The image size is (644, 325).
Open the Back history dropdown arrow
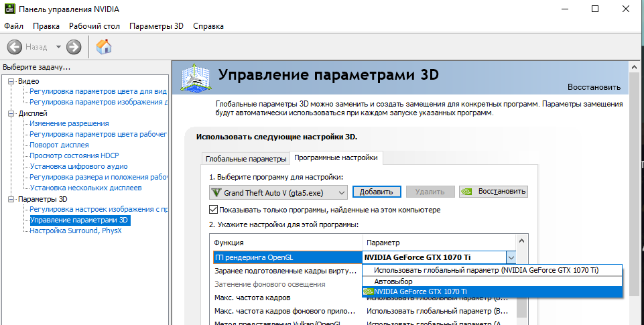[58, 47]
